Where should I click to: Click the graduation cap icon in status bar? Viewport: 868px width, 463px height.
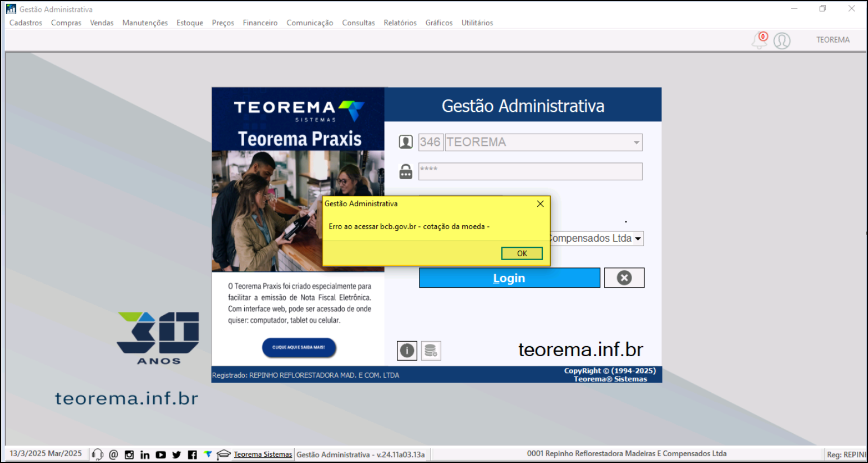tap(223, 454)
